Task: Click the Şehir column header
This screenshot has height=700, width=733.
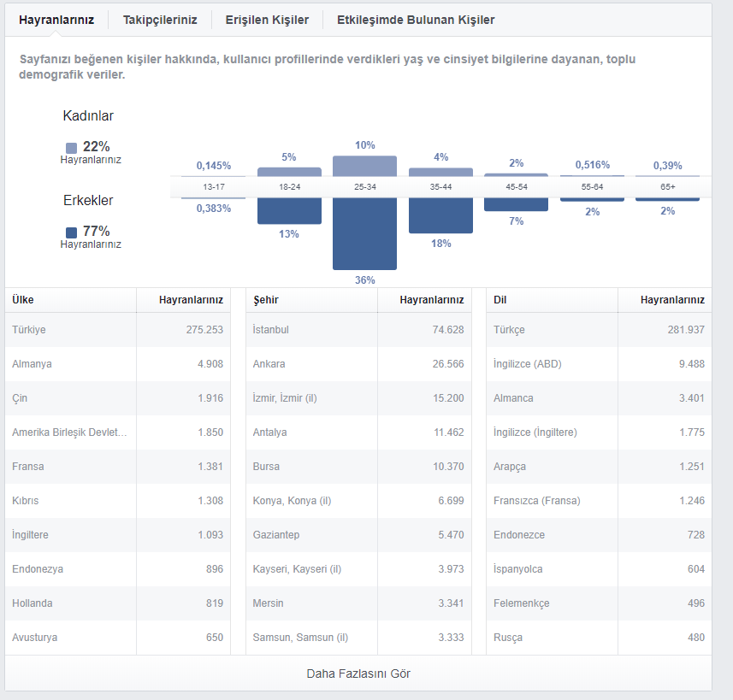Action: coord(265,299)
